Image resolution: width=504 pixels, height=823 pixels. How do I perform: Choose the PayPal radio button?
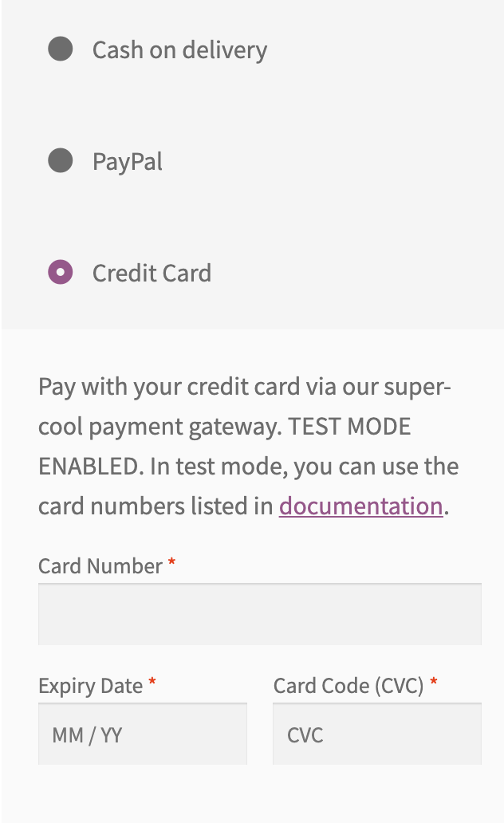(x=61, y=161)
